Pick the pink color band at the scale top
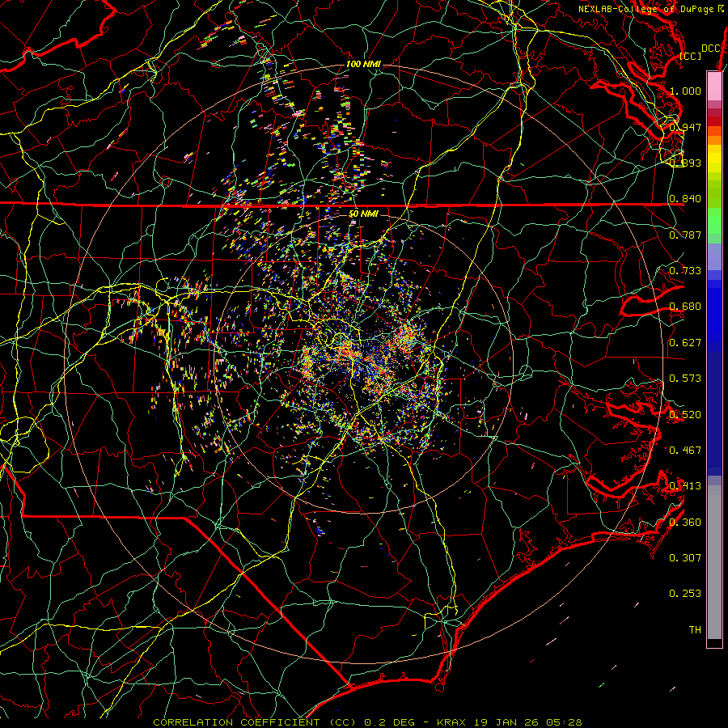 click(714, 86)
